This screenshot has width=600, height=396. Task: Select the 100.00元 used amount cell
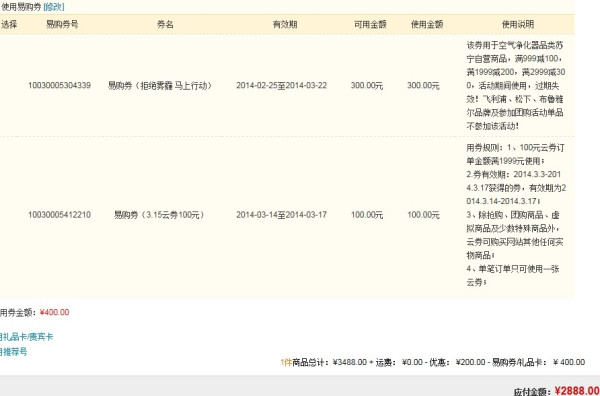(423, 215)
